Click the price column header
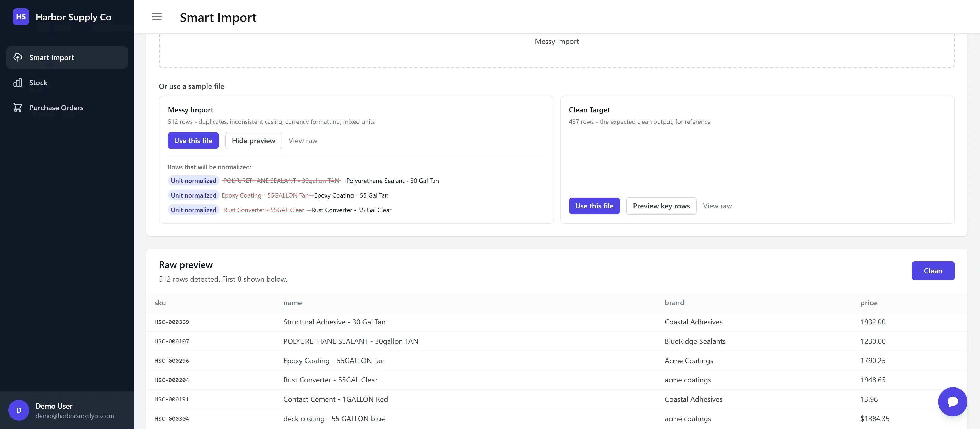The width and height of the screenshot is (980, 429). click(868, 303)
